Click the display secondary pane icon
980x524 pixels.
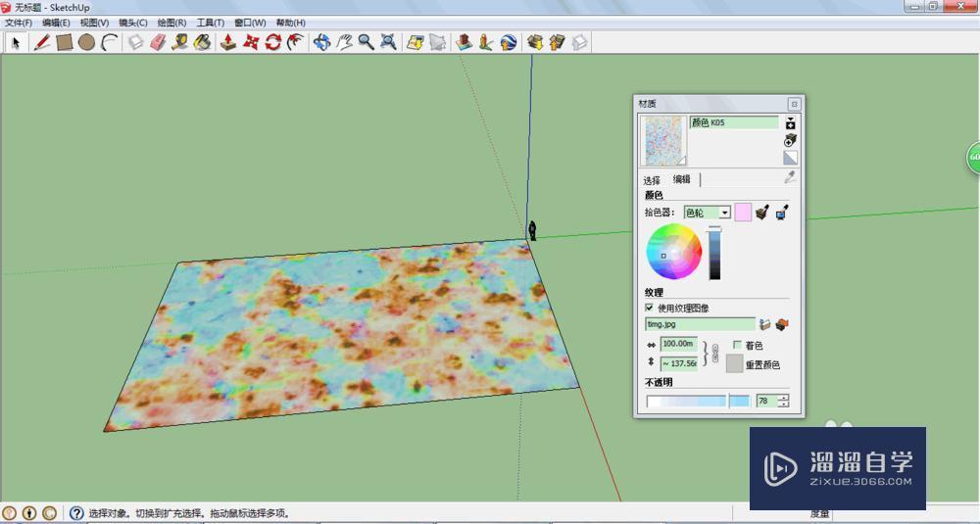click(x=791, y=123)
